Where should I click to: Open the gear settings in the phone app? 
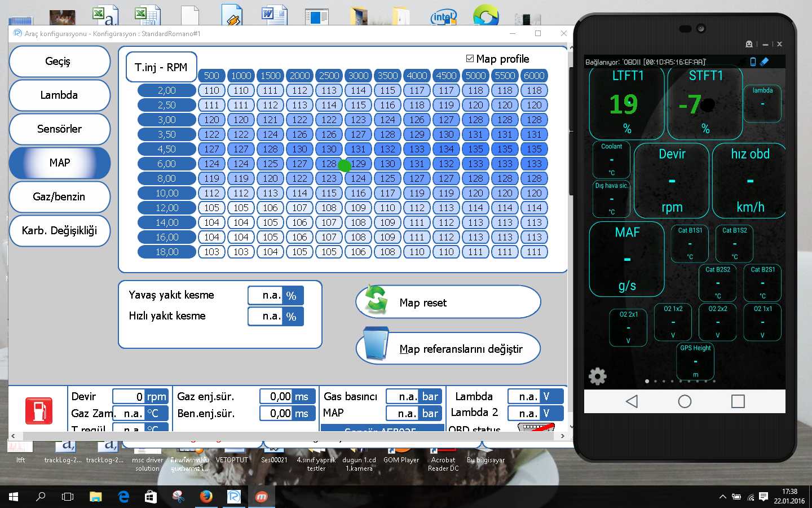click(x=598, y=376)
